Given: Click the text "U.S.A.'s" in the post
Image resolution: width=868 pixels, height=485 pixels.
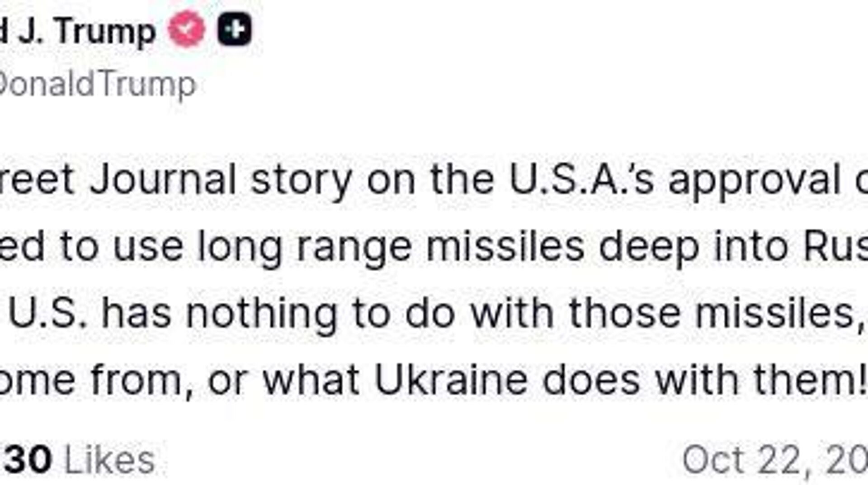Looking at the screenshot, I should 581,180.
